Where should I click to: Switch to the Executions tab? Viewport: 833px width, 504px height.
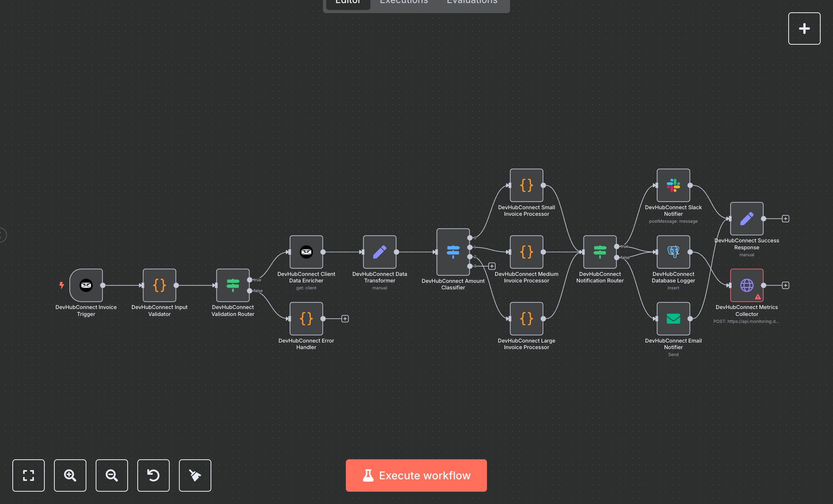click(x=404, y=2)
